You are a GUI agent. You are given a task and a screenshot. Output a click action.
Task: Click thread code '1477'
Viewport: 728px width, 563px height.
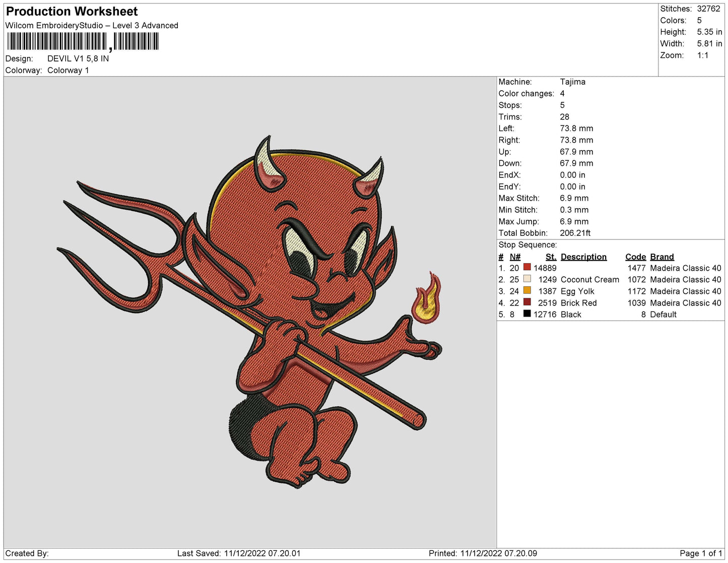(x=636, y=268)
